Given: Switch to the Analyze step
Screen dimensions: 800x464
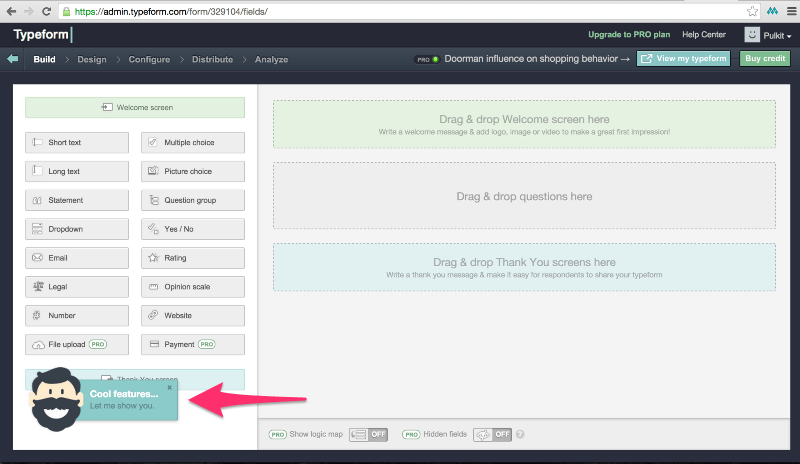Looking at the screenshot, I should tap(271, 59).
